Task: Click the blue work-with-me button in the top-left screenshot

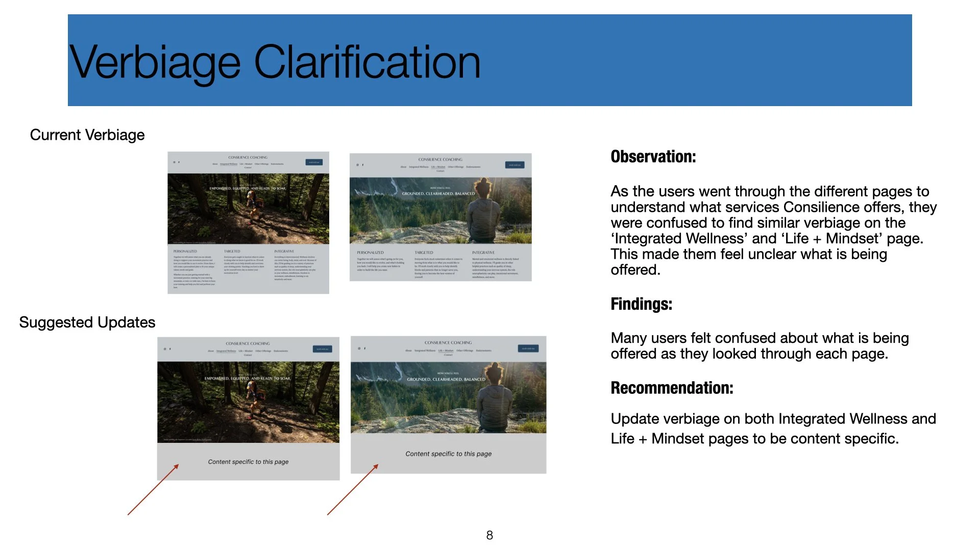Action: click(314, 162)
